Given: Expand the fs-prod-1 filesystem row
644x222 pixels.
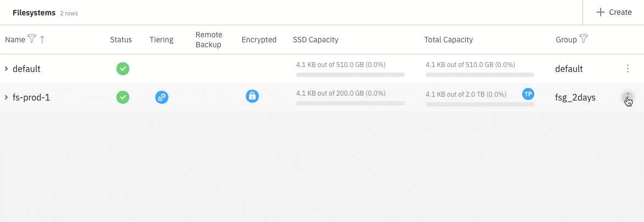Looking at the screenshot, I should [x=7, y=97].
